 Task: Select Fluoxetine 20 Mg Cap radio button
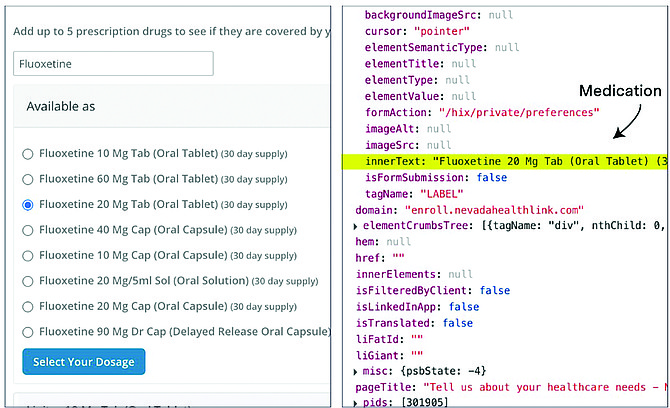(28, 307)
